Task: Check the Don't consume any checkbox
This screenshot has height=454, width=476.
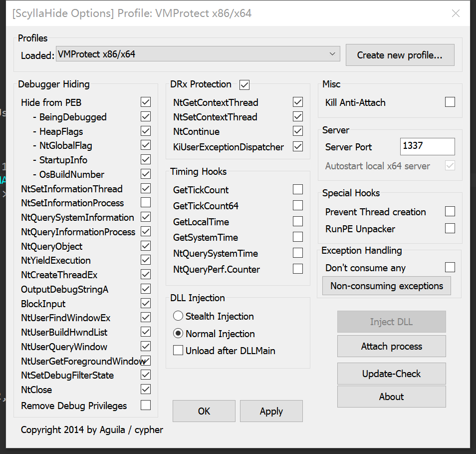Action: coord(450,267)
